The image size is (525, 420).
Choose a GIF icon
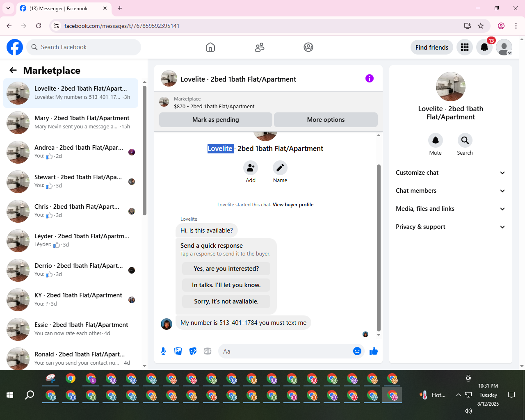208,351
